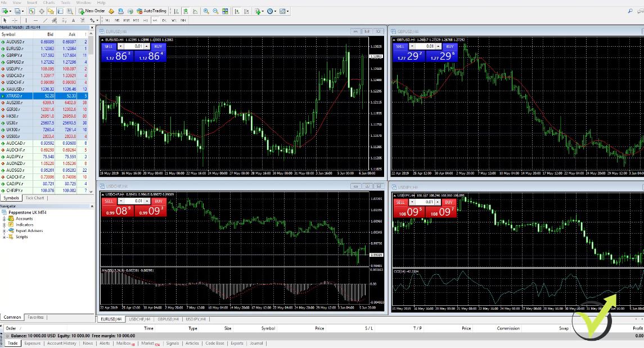Expand the Indicators tree in Navigator
The height and width of the screenshot is (348, 644).
click(x=4, y=225)
